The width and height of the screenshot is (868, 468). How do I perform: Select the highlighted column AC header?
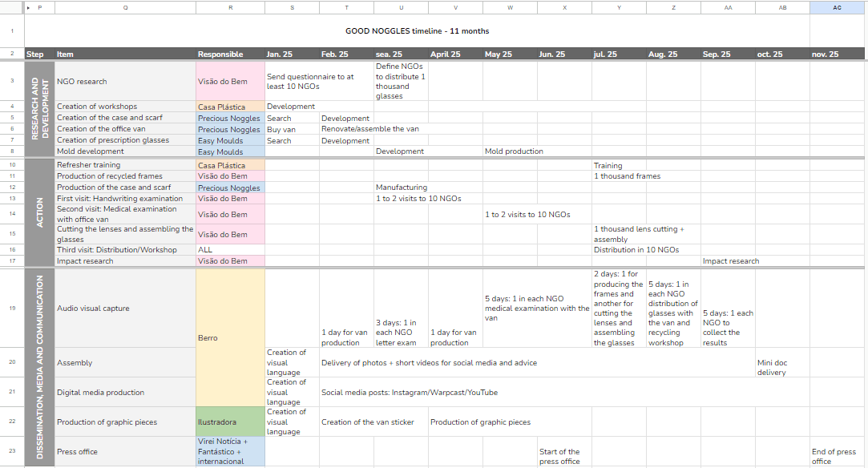click(837, 7)
